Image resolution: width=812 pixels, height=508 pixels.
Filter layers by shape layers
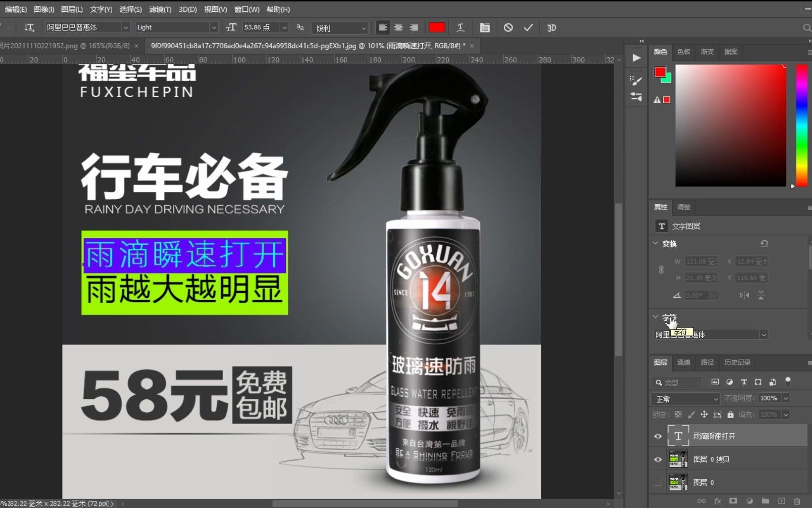758,382
